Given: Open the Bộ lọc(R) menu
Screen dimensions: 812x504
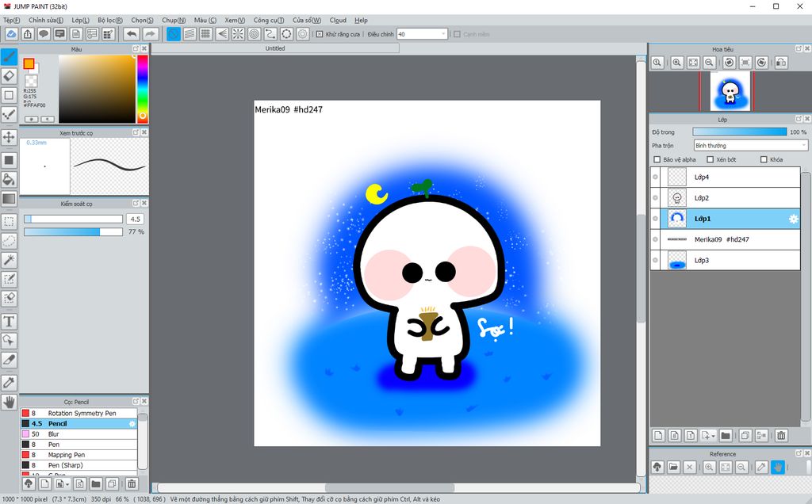Looking at the screenshot, I should (x=109, y=20).
